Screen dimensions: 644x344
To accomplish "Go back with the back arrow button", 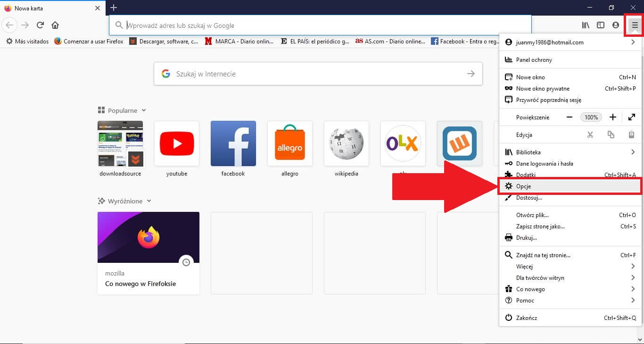I will pos(9,25).
